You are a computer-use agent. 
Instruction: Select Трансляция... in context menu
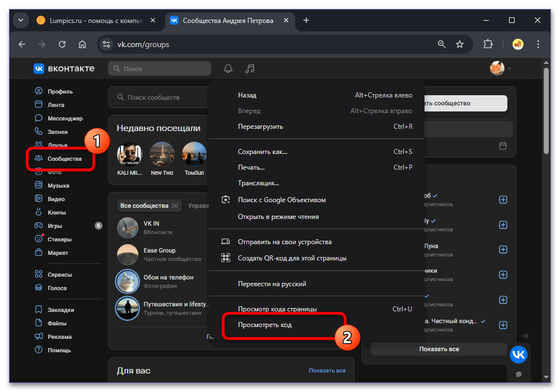316,183
